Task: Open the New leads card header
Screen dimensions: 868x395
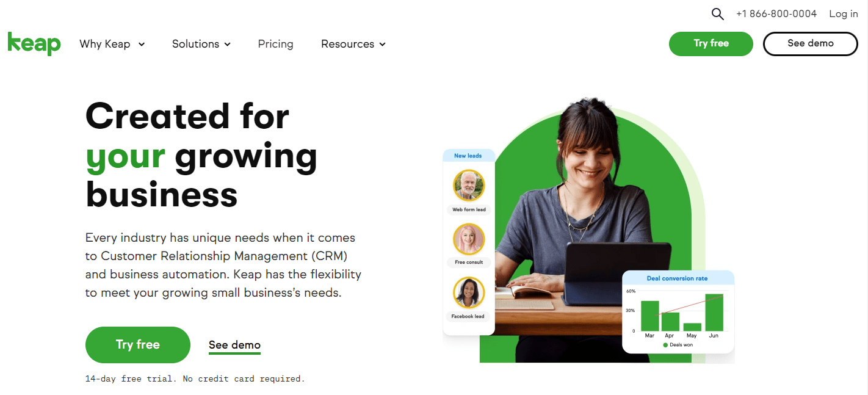Action: pos(468,156)
